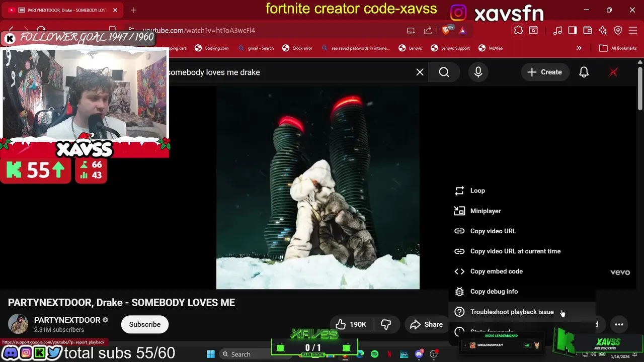Open the McAfee bookmark
Screen dimensions: 644x362
click(491, 48)
